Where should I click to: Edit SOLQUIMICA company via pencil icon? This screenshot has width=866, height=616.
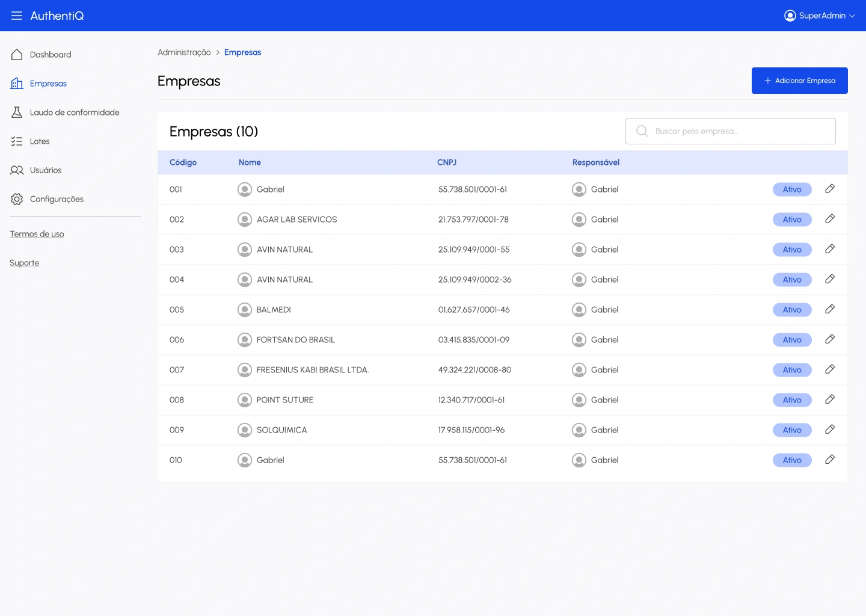(830, 430)
